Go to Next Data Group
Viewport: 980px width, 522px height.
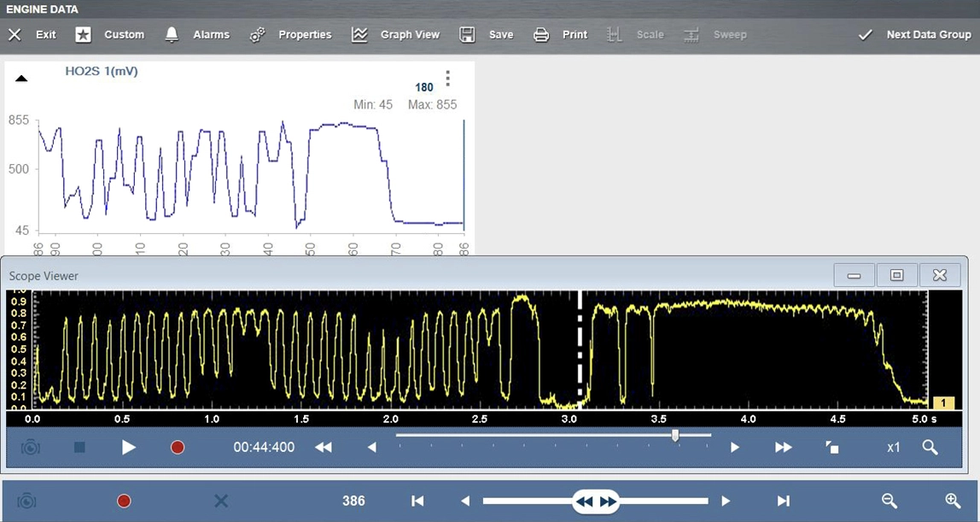915,35
